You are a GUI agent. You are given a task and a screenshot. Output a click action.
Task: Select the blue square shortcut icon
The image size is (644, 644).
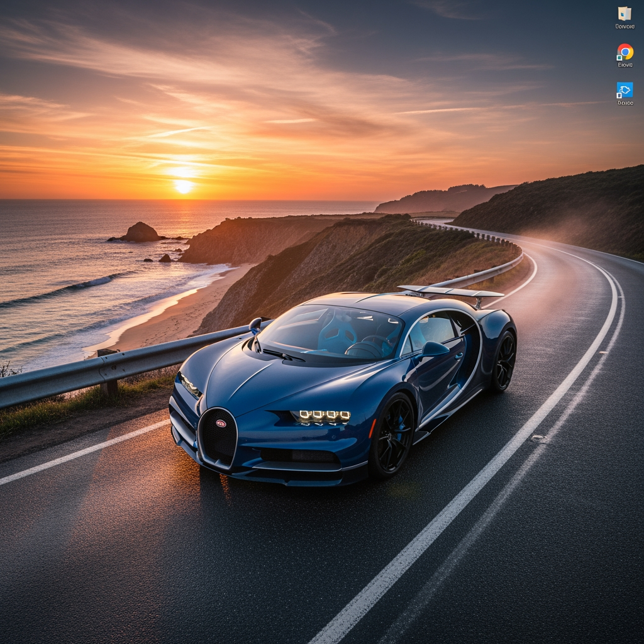click(625, 91)
